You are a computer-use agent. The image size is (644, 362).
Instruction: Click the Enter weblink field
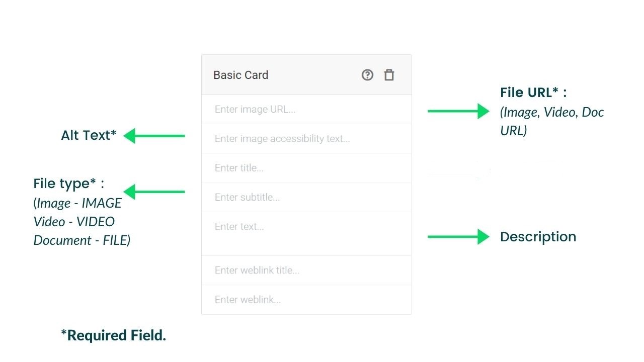(306, 300)
